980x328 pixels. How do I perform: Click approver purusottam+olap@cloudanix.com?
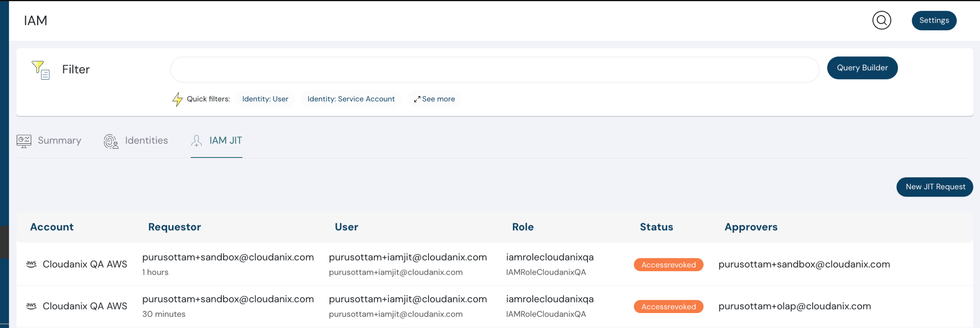coord(794,306)
